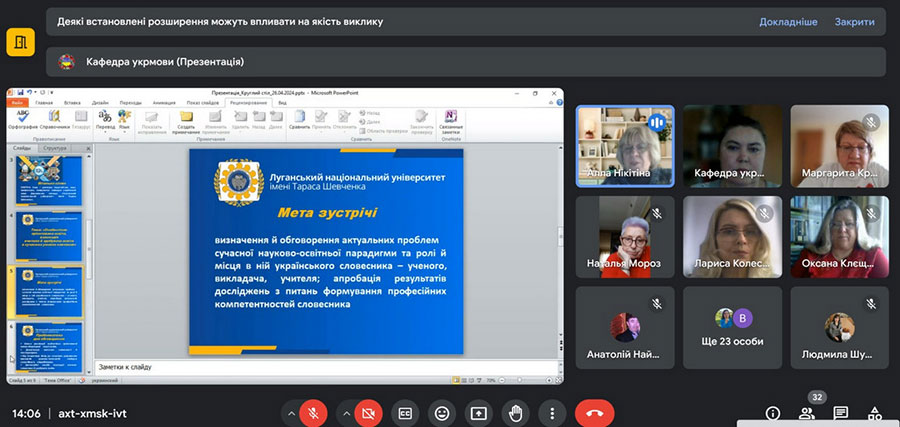Viewport: 900px width, 427px height.
Task: Click the Докладніше link in banner
Action: (x=788, y=21)
